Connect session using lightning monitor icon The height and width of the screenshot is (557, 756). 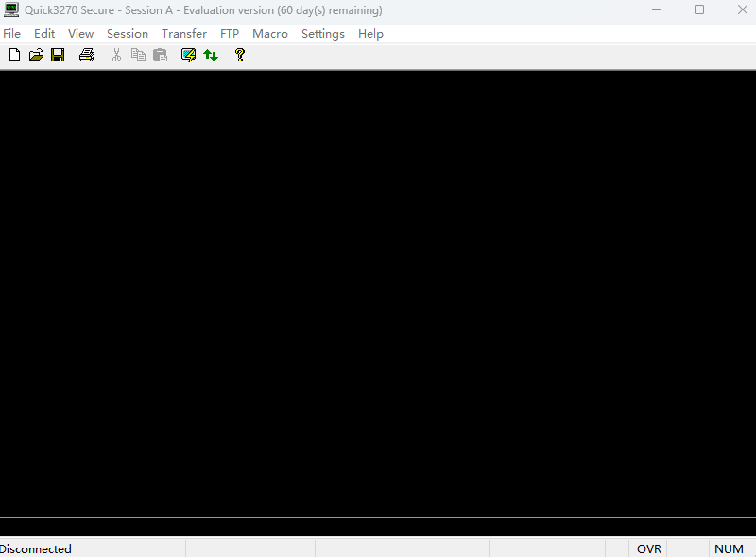(188, 55)
